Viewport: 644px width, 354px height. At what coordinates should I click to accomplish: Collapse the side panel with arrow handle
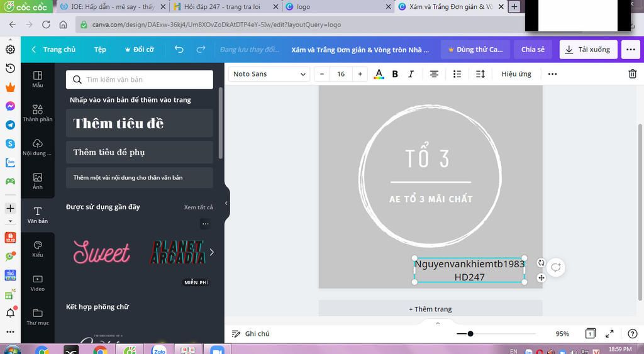tap(226, 202)
